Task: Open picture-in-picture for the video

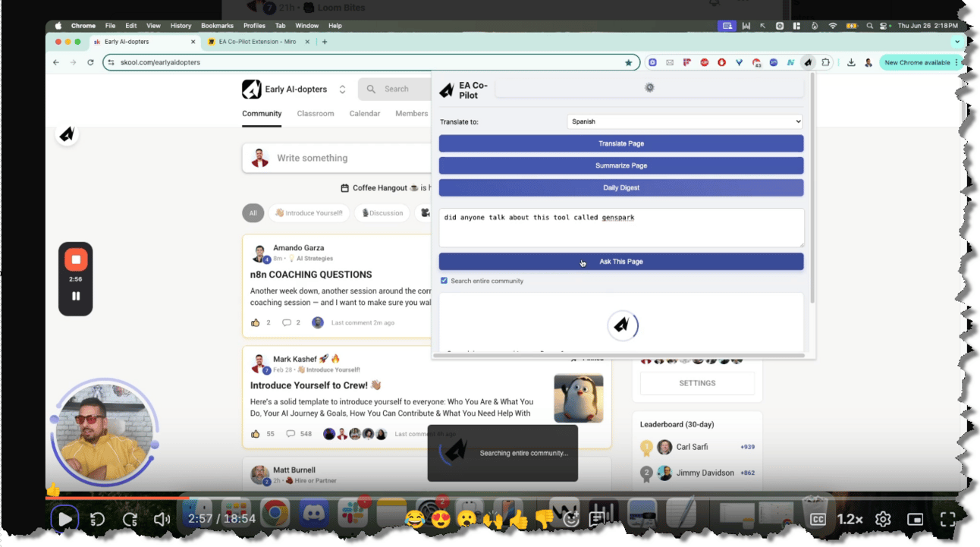Action: pyautogui.click(x=916, y=520)
